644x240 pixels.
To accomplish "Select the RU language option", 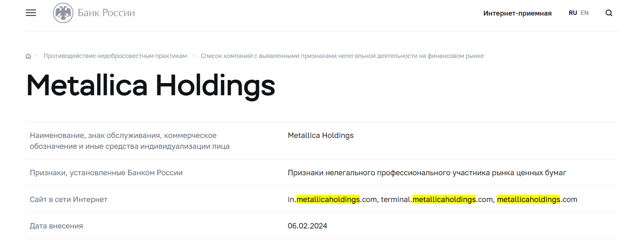I will coord(573,13).
